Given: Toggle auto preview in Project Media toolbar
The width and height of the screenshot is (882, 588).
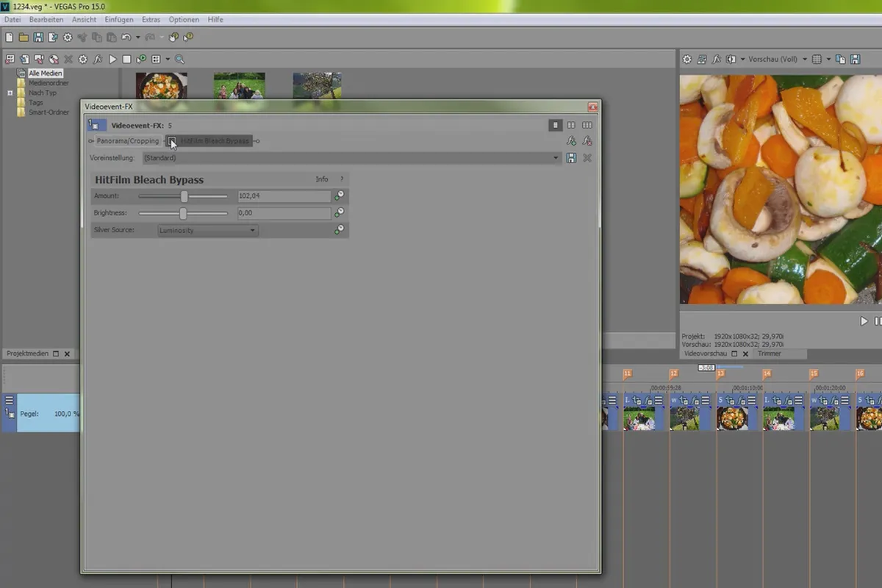Looking at the screenshot, I should point(141,59).
